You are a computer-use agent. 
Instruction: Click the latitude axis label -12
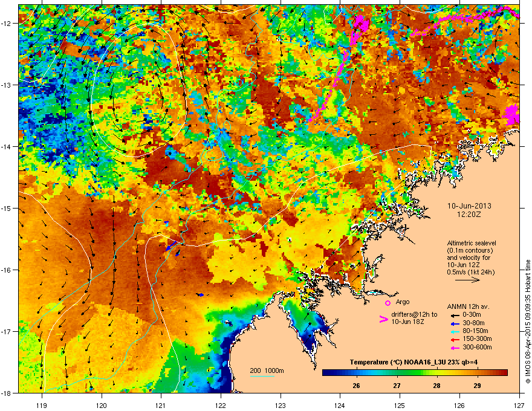point(7,24)
